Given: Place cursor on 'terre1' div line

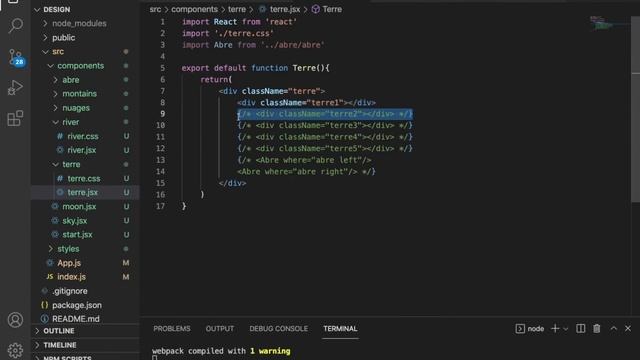Looking at the screenshot, I should click(307, 102).
